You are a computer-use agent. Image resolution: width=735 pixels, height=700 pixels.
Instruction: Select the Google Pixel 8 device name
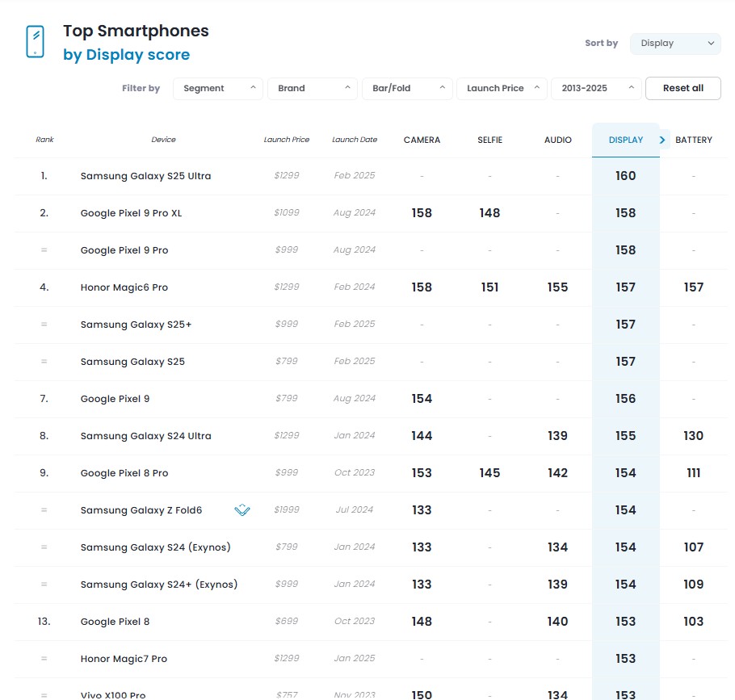point(115,622)
